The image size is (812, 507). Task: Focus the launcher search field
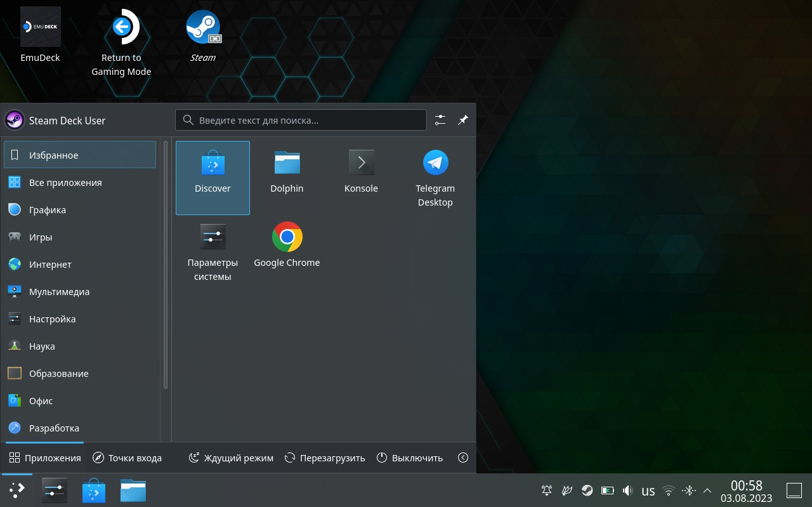click(301, 120)
